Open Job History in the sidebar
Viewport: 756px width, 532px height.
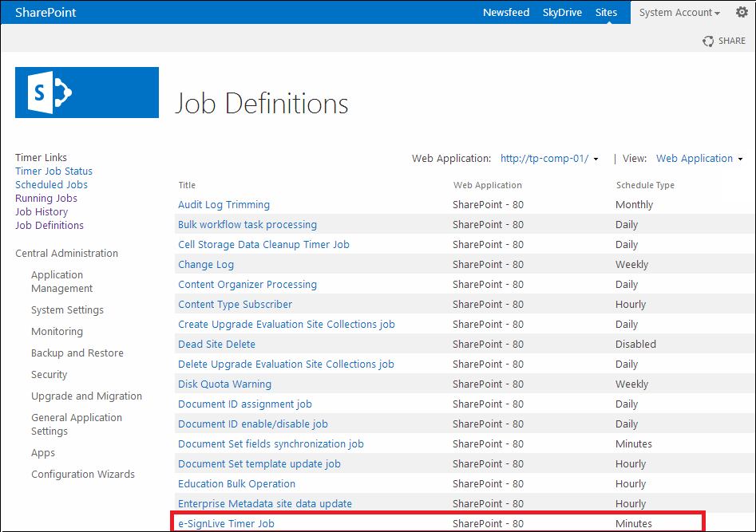[x=42, y=212]
